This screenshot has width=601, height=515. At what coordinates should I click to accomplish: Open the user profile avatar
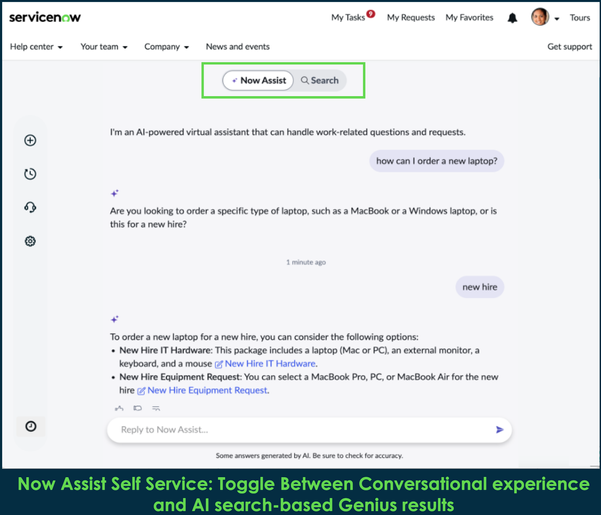(x=540, y=17)
